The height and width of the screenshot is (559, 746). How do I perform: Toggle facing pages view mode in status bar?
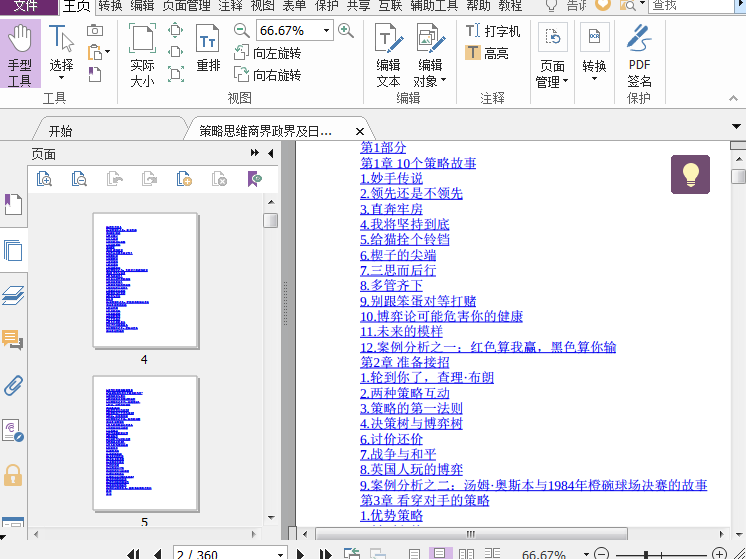click(466, 554)
